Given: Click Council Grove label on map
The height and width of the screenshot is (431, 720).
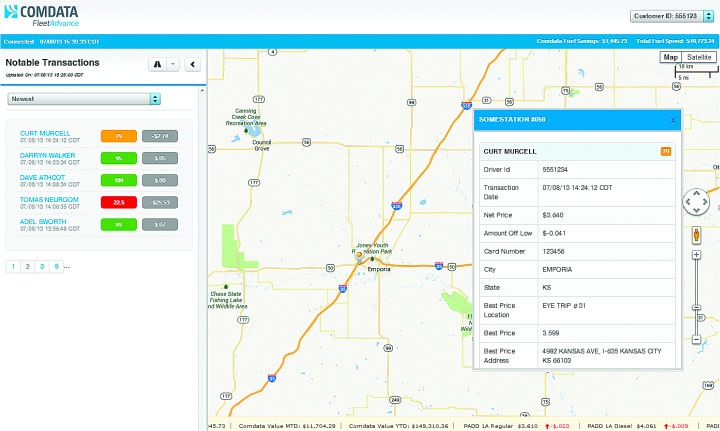Looking at the screenshot, I should [262, 145].
